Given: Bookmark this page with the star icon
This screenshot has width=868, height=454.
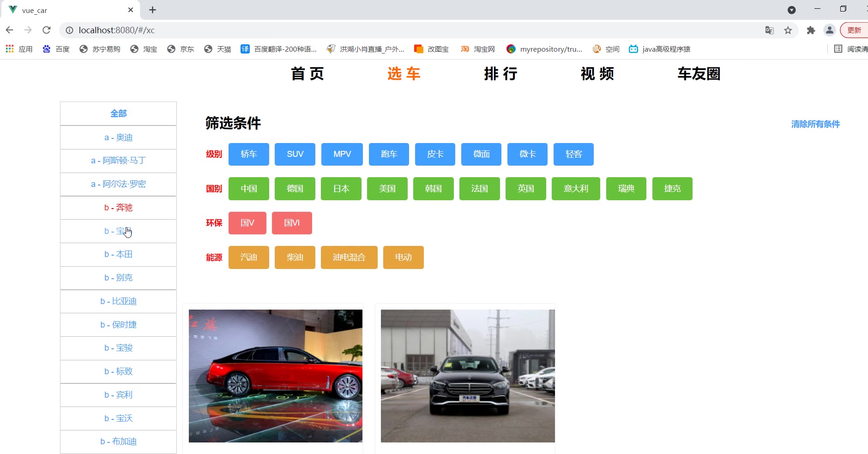Looking at the screenshot, I should [788, 30].
